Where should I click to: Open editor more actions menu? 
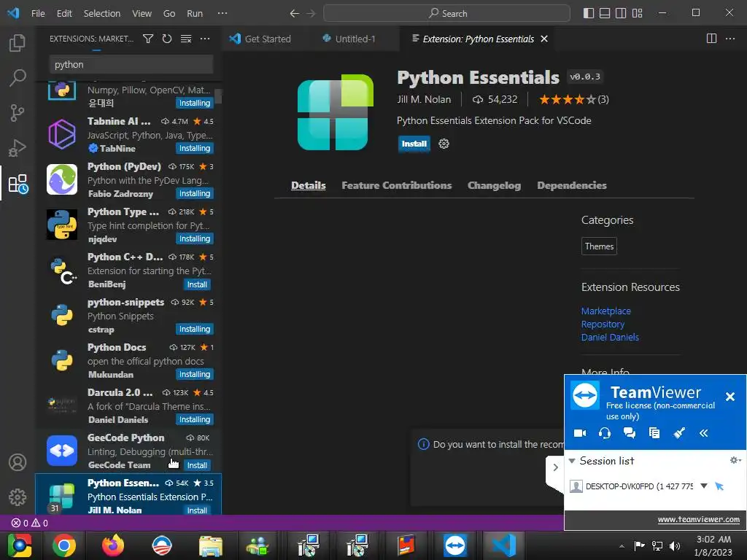click(x=729, y=39)
